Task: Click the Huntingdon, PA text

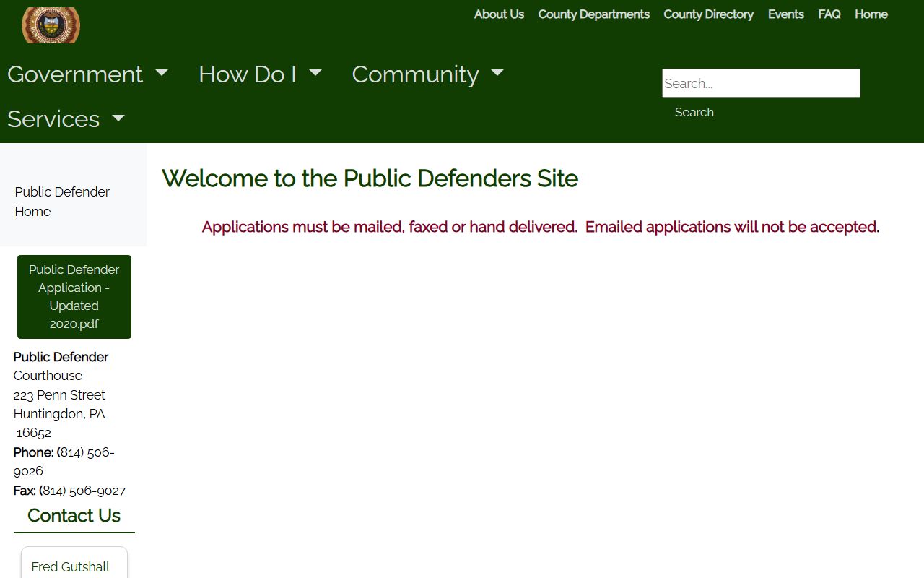Action: click(x=59, y=414)
